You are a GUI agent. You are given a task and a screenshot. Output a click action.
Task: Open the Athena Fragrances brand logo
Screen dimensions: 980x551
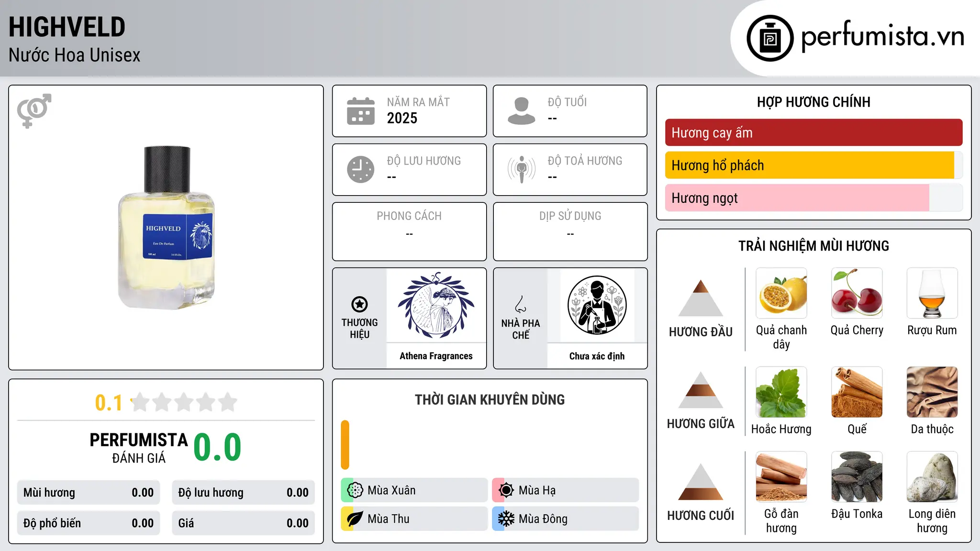click(436, 306)
